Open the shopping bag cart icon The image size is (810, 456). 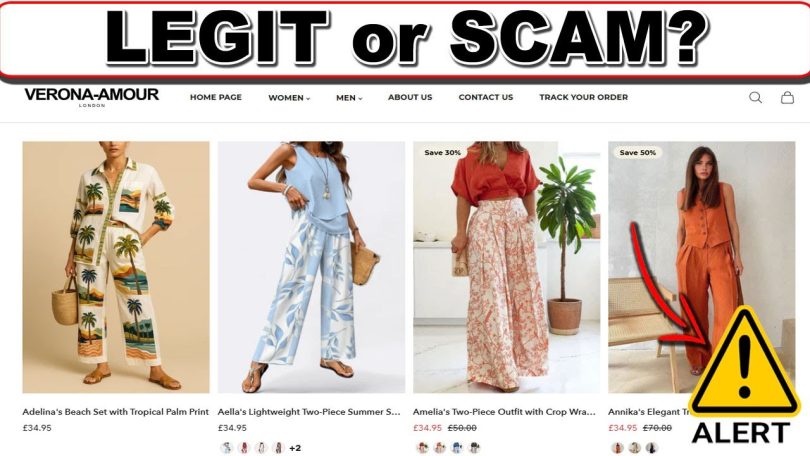[787, 97]
